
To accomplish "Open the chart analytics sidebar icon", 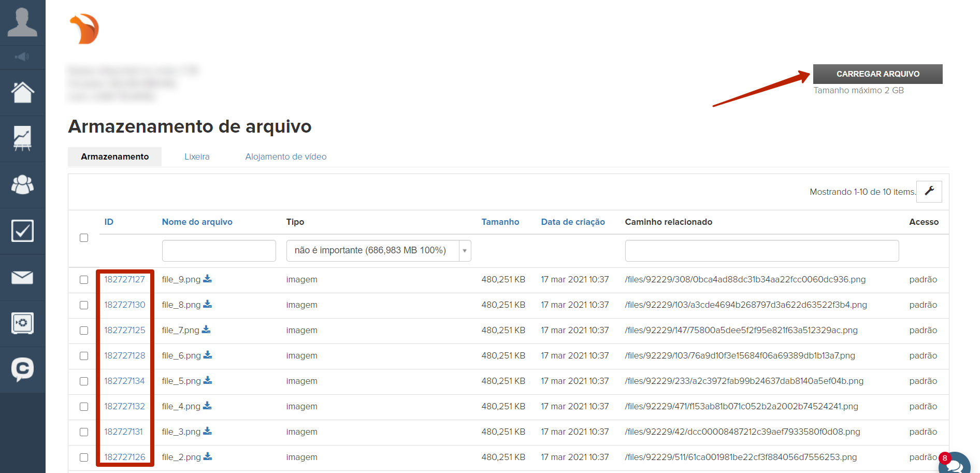I will point(22,138).
